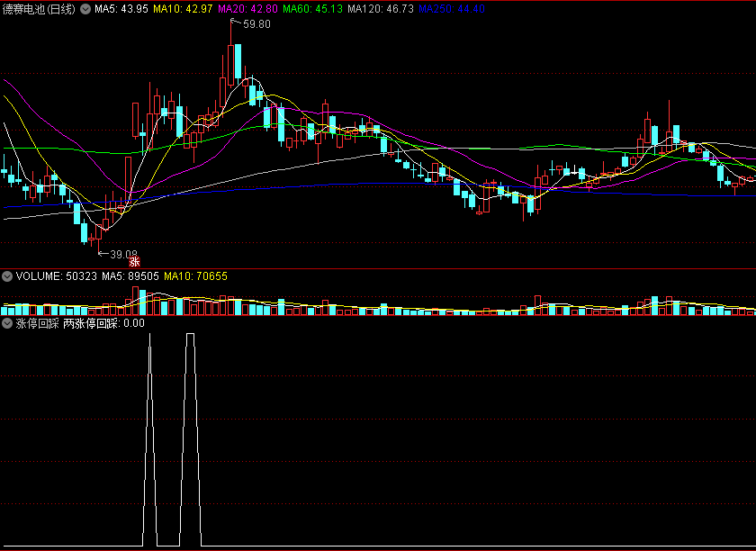Click the green MA60: 45.13 label

click(x=313, y=9)
